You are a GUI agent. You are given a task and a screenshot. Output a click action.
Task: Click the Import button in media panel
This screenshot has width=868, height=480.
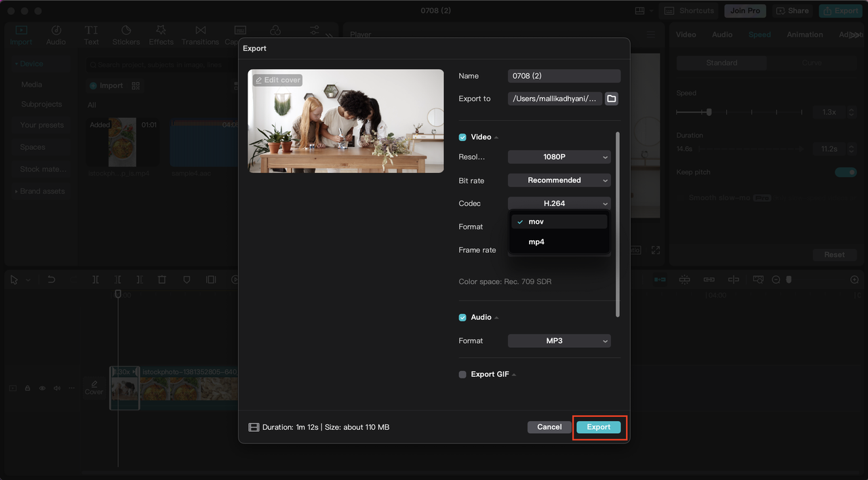point(106,86)
